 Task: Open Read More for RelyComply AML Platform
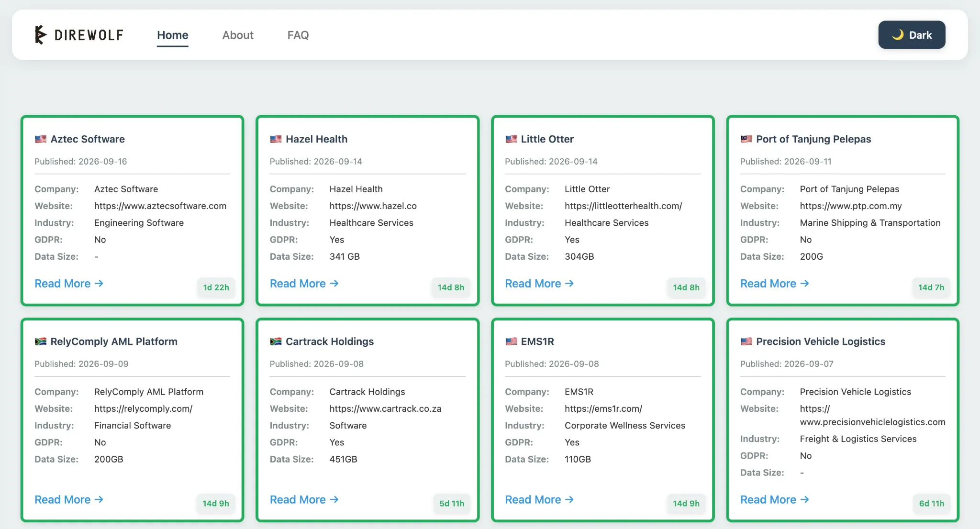[69, 500]
